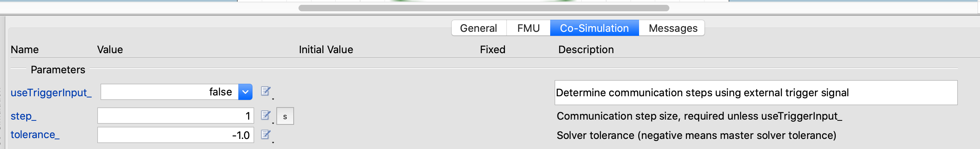Switch to the General tab
Screen dimensions: 980x149
479,28
